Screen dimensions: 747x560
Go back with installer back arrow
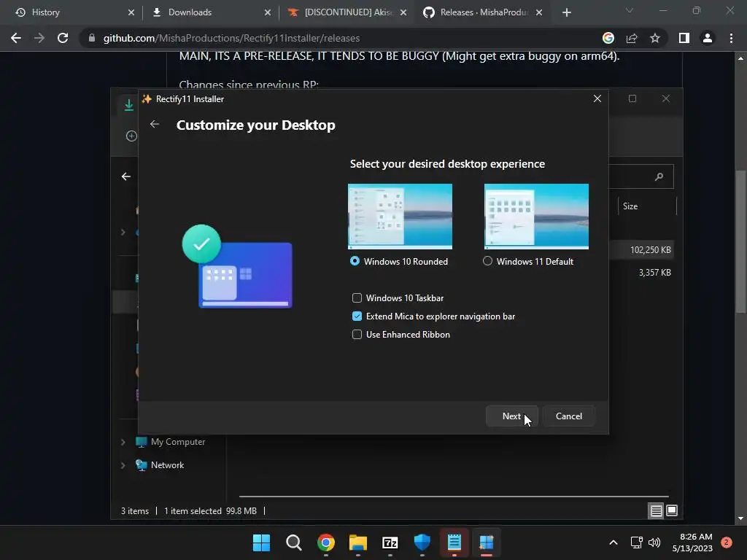pyautogui.click(x=155, y=124)
